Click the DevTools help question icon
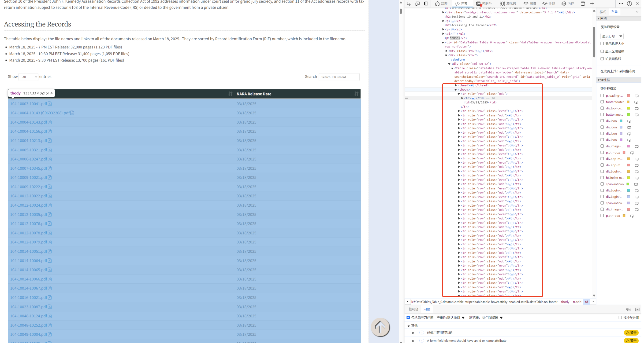Viewport: 644px width, 344px height. coord(629,4)
